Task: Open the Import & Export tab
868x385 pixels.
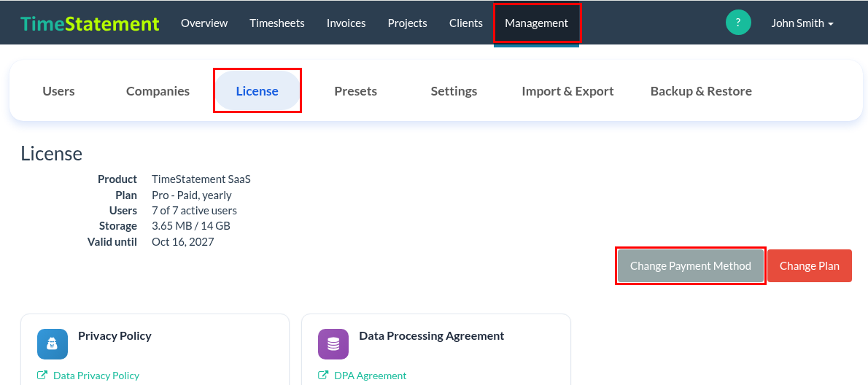Action: pos(567,91)
